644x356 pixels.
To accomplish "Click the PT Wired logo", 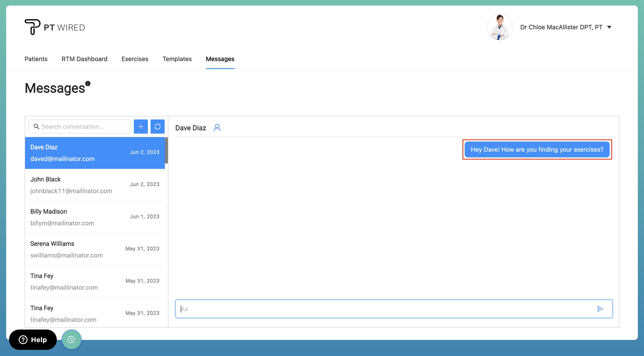I will (55, 27).
